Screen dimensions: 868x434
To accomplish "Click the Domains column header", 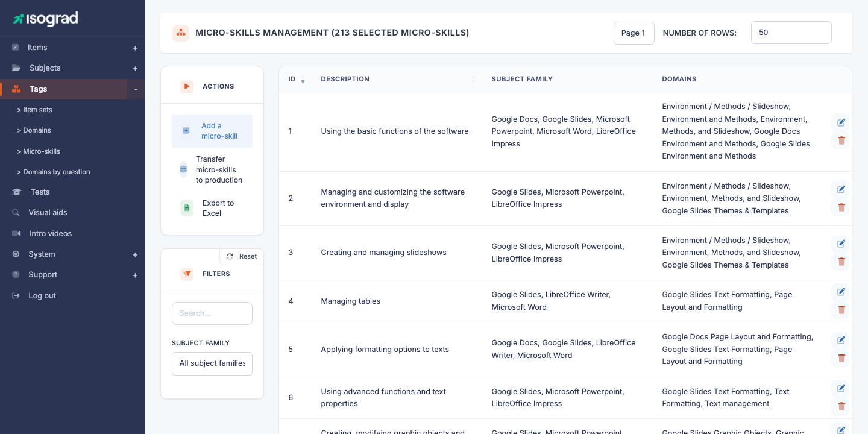I will pos(679,79).
